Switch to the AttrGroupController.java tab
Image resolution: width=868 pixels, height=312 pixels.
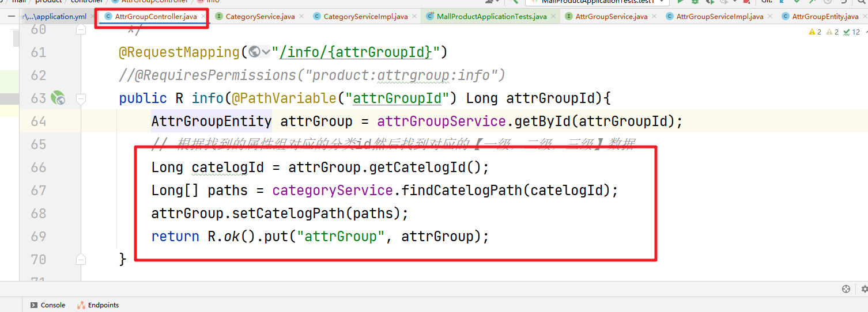pos(156,17)
